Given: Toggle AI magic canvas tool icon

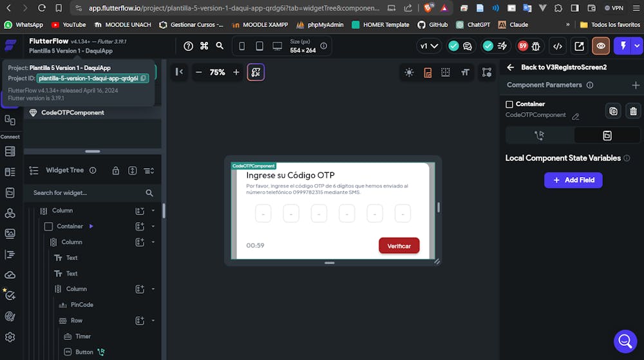Looking at the screenshot, I should tap(256, 72).
